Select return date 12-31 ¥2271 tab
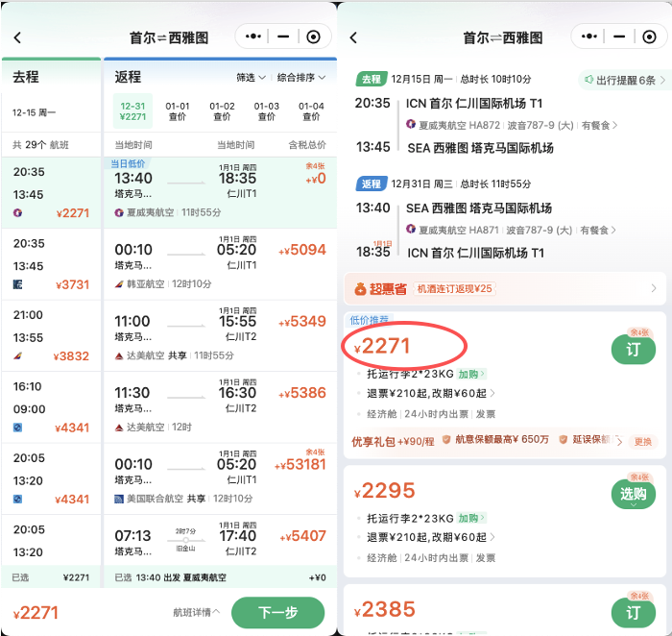The image size is (672, 636). coord(132,111)
